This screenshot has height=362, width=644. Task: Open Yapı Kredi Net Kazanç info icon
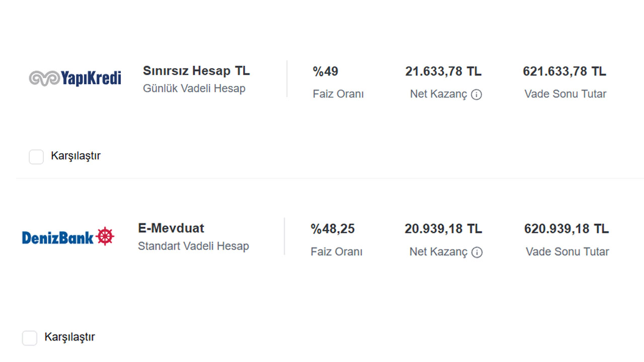476,95
